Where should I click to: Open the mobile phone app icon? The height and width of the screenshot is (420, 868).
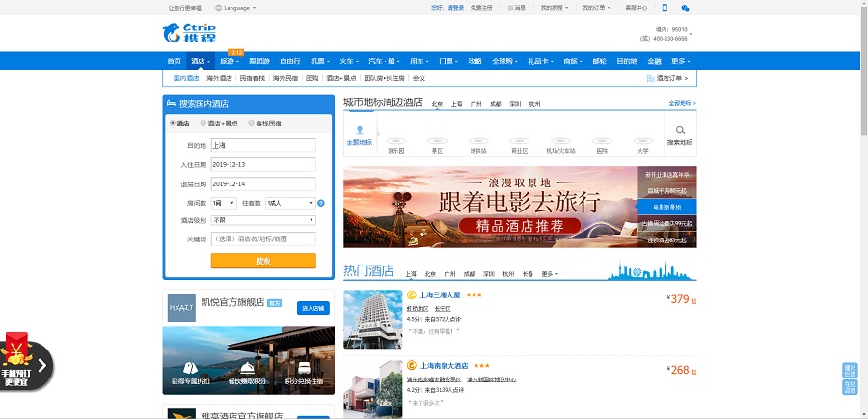(x=664, y=7)
